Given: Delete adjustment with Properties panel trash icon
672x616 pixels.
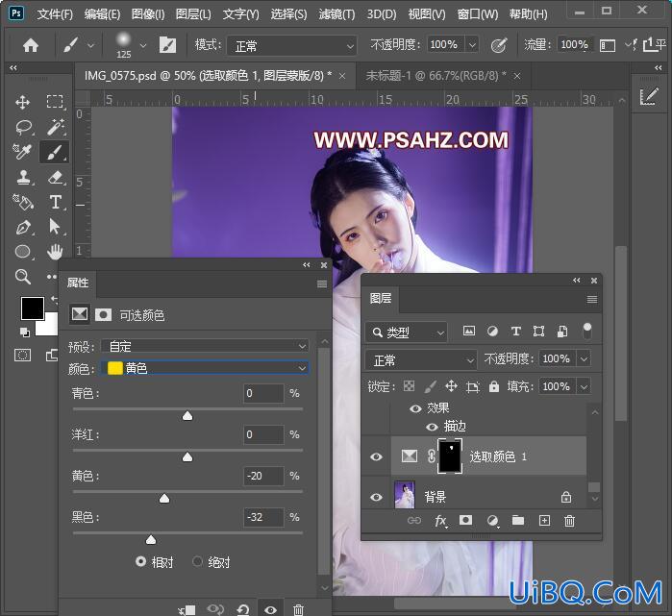Looking at the screenshot, I should point(298,609).
